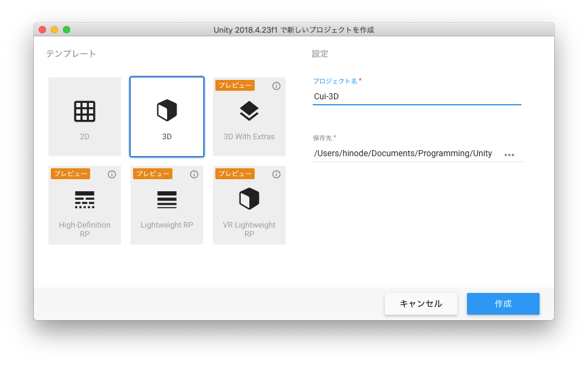
Task: Close the new project window
Action: (42, 30)
